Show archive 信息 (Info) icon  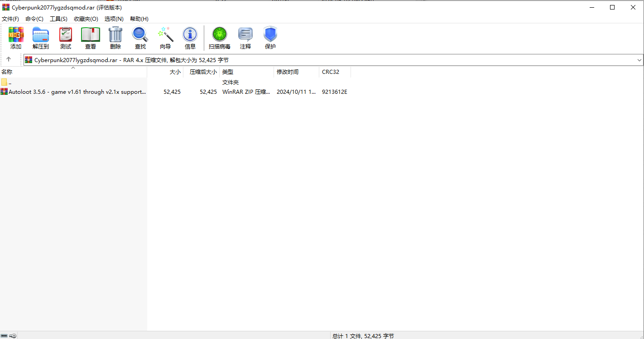coord(190,38)
